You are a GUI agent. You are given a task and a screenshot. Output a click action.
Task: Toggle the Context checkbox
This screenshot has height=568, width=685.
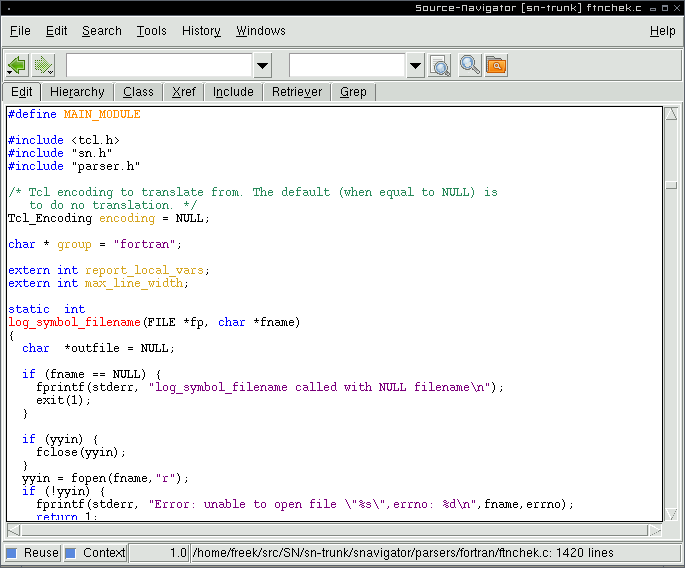pos(71,553)
